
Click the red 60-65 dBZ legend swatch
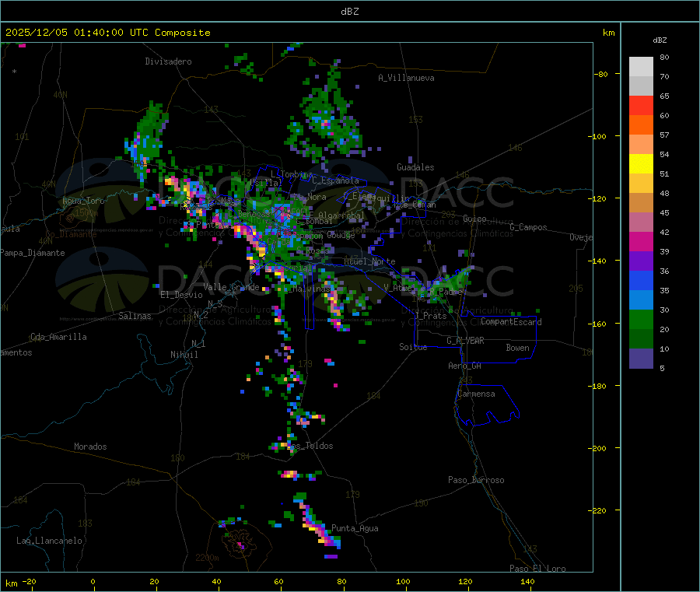click(641, 105)
